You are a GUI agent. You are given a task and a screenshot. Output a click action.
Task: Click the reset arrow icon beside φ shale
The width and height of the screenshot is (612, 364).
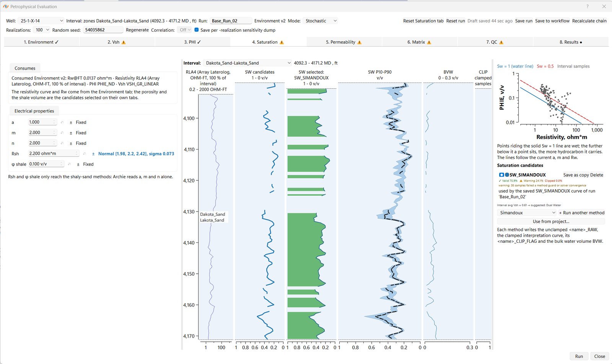tap(69, 164)
